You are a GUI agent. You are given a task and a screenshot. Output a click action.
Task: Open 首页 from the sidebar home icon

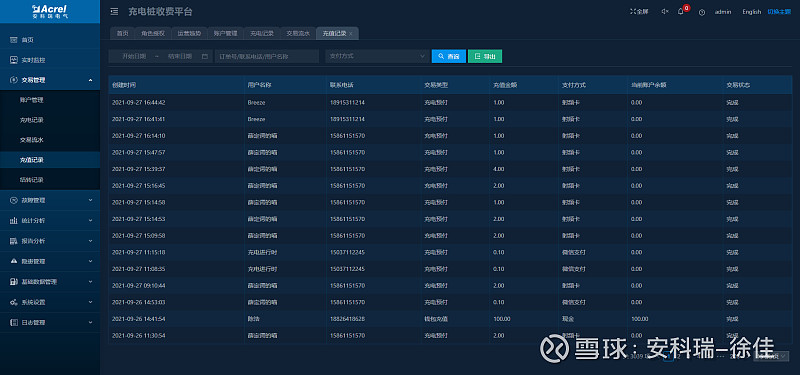[x=14, y=40]
